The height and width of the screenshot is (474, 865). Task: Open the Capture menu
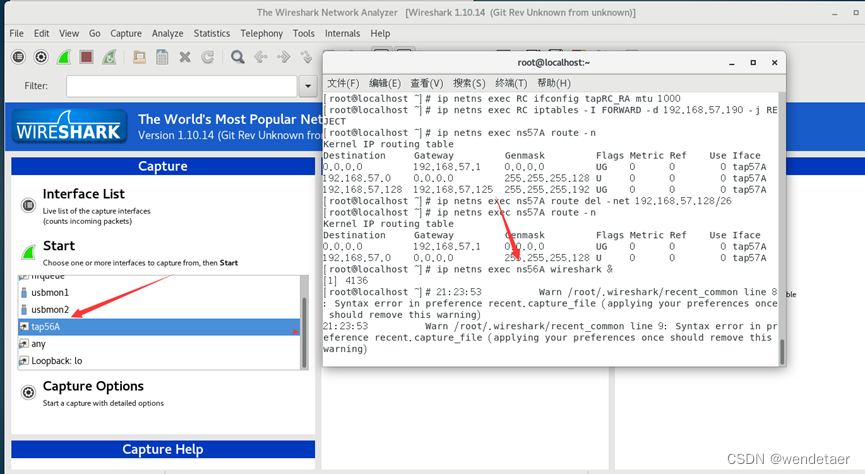tap(126, 33)
